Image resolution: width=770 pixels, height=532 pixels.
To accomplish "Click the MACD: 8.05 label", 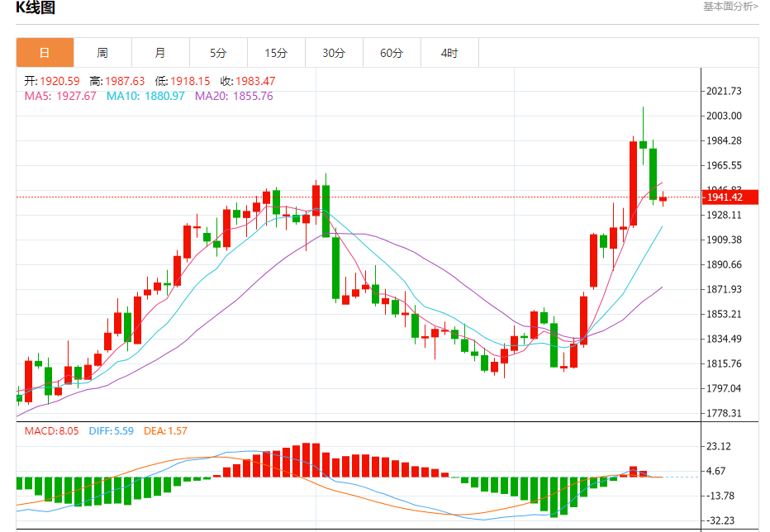I will click(51, 431).
